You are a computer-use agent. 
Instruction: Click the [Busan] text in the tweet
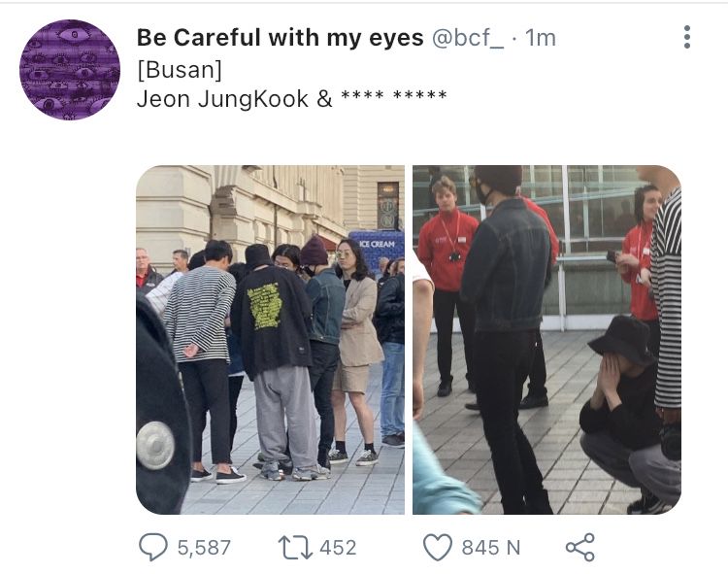point(180,70)
